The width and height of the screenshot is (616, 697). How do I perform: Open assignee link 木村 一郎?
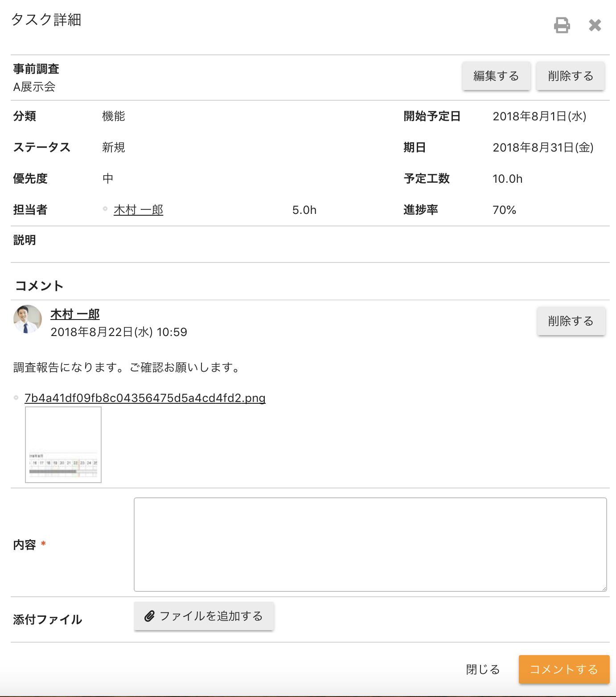pos(139,209)
